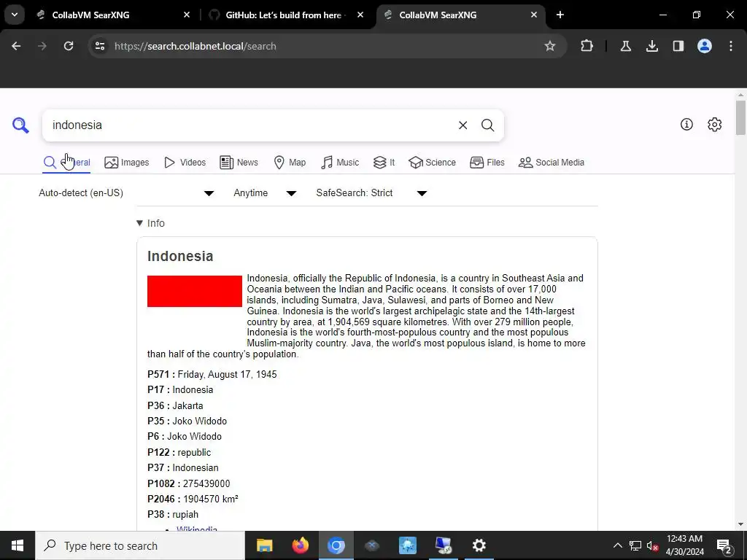
Task: Show hidden system tray icons
Action: click(x=617, y=545)
